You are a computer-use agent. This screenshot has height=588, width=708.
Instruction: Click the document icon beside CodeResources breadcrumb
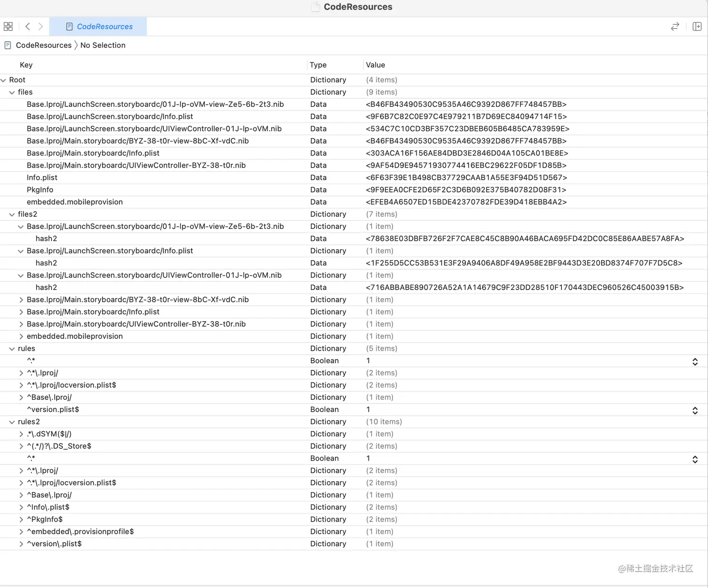[x=7, y=45]
